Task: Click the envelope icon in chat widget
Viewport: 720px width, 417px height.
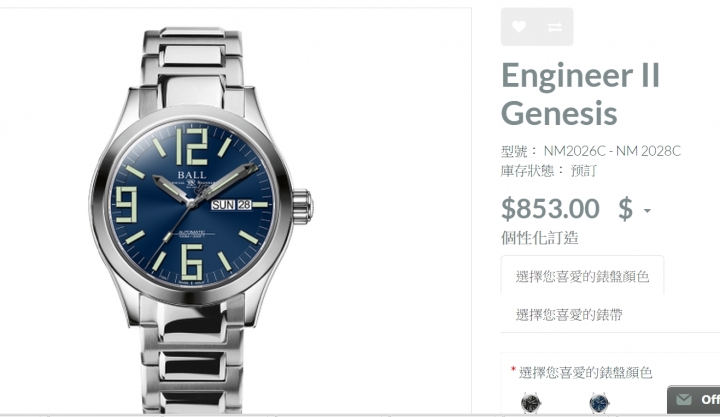Action: tap(684, 399)
